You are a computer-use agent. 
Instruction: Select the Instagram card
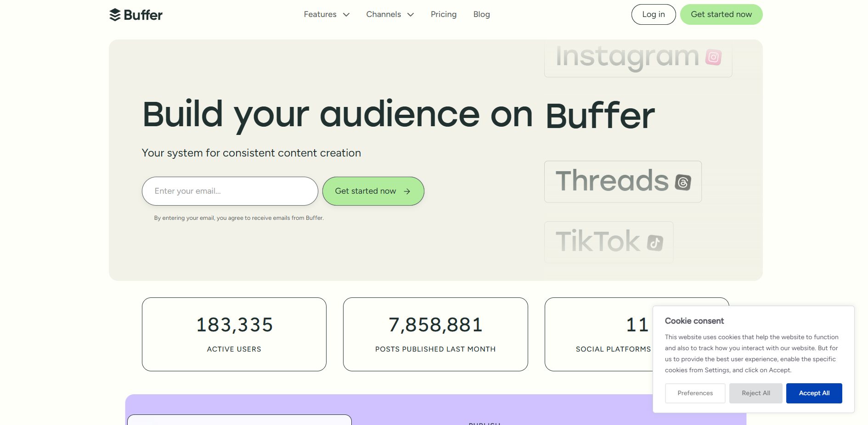point(638,59)
